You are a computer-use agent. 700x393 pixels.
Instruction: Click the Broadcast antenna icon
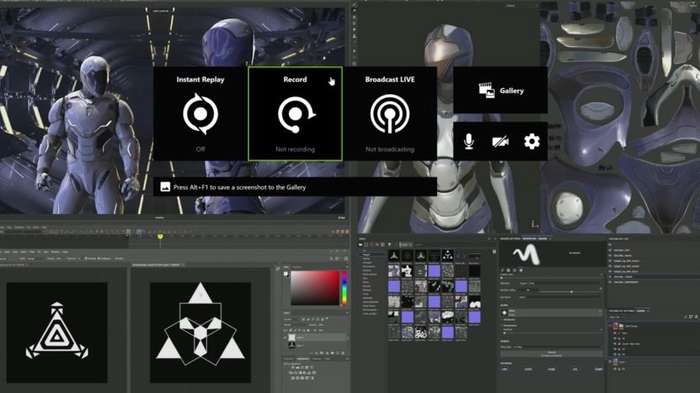pyautogui.click(x=390, y=114)
